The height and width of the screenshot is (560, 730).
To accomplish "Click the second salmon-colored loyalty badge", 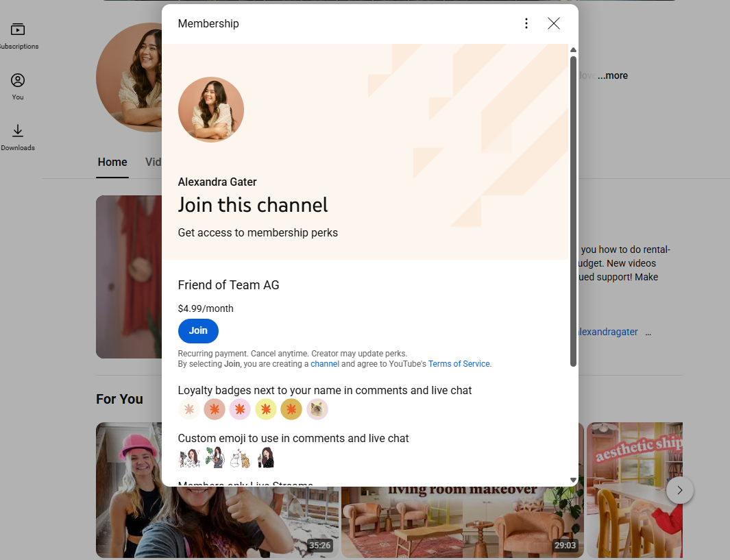I will [x=215, y=410].
